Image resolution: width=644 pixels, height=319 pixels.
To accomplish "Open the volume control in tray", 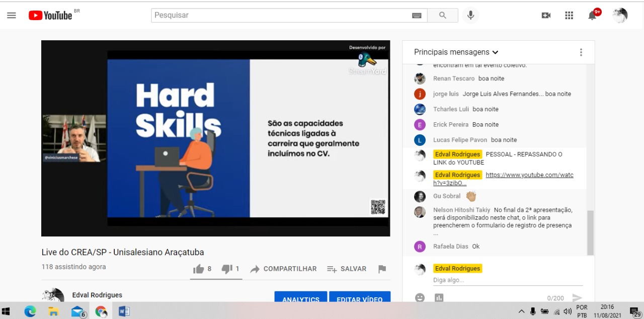I will tap(568, 311).
